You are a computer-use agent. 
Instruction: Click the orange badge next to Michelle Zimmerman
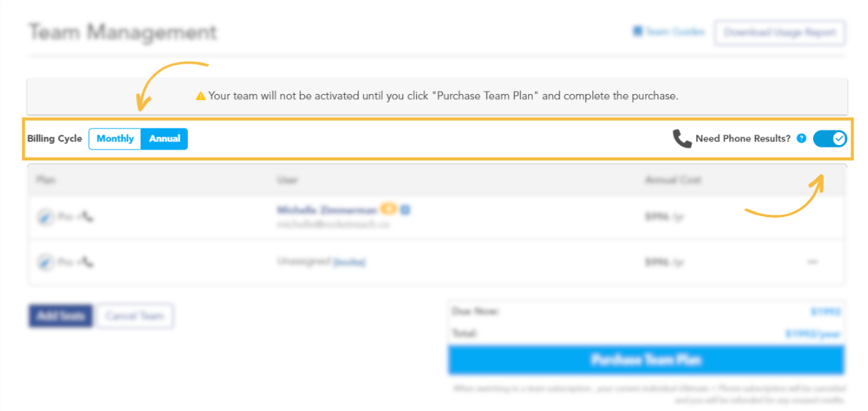click(389, 209)
